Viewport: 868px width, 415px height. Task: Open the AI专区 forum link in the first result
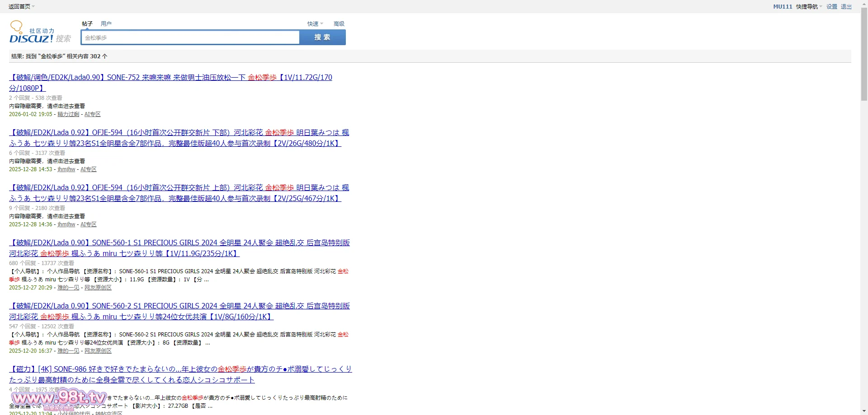[x=92, y=114]
